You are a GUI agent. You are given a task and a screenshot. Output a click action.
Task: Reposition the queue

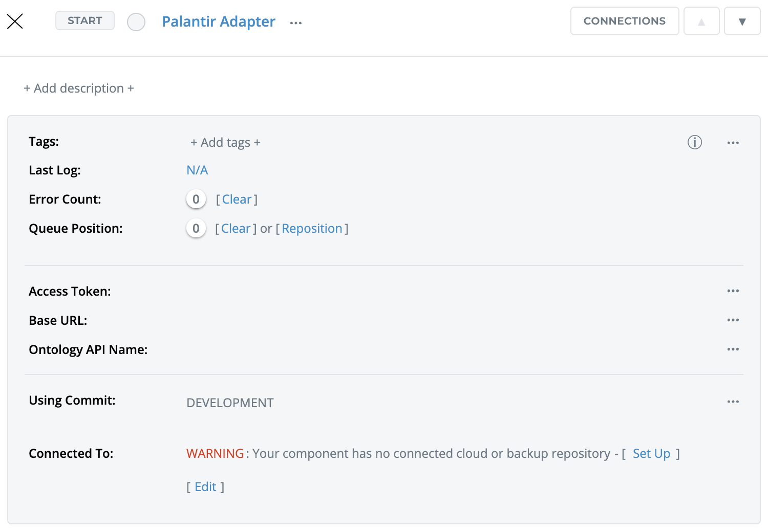point(312,229)
